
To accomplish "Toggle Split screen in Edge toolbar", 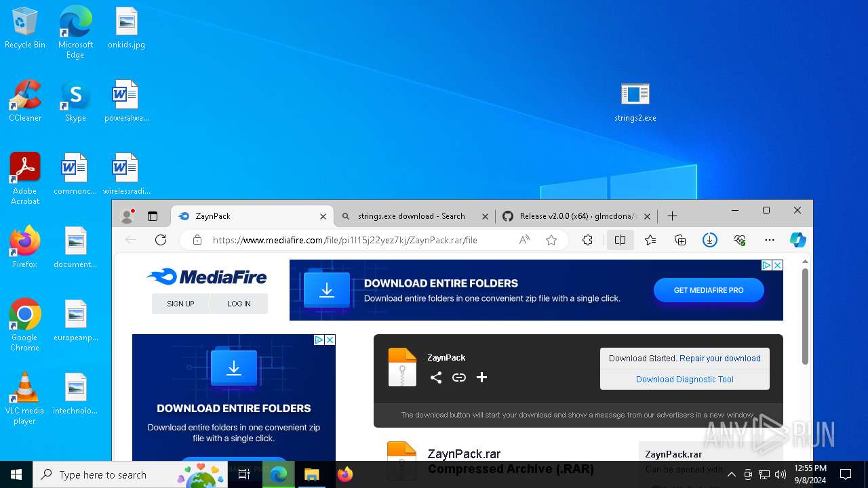I will point(620,240).
